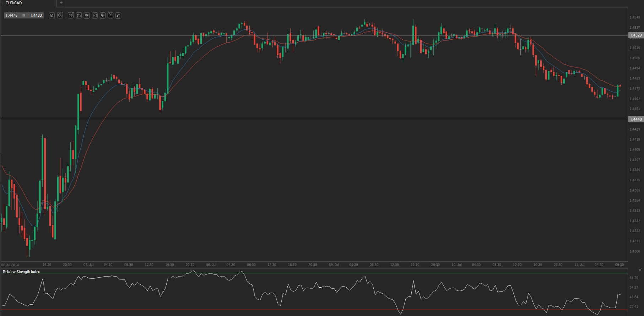The height and width of the screenshot is (316, 644).
Task: Select the drawing pen tool icon
Action: pyautogui.click(x=118, y=16)
